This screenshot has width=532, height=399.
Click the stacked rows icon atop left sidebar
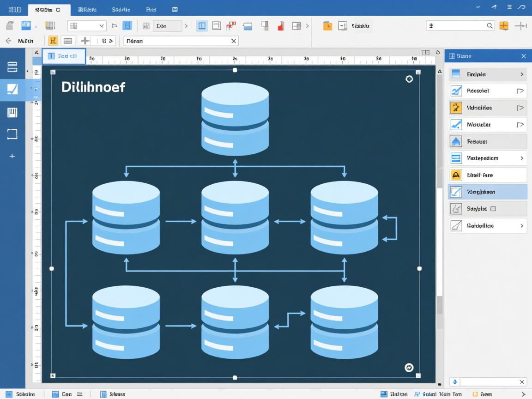coord(12,67)
